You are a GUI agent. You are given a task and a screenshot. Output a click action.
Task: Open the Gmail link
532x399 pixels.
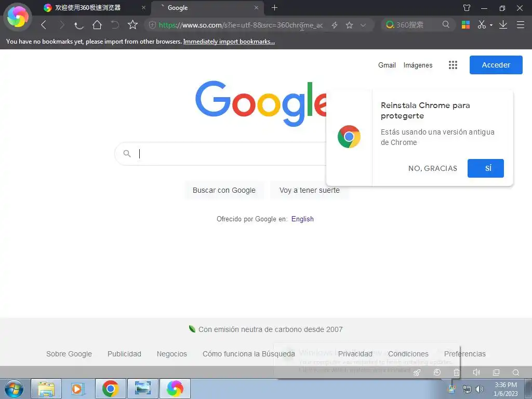[387, 65]
